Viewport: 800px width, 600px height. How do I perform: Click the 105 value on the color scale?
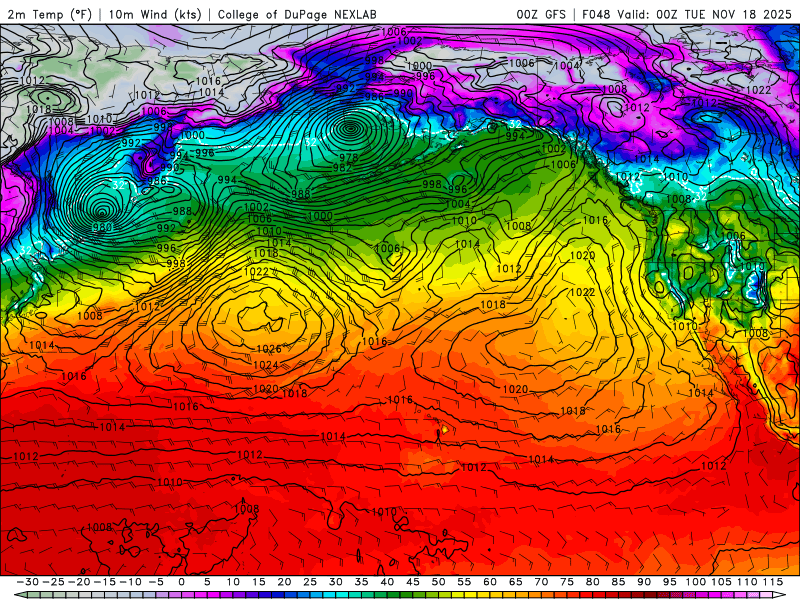point(721,582)
